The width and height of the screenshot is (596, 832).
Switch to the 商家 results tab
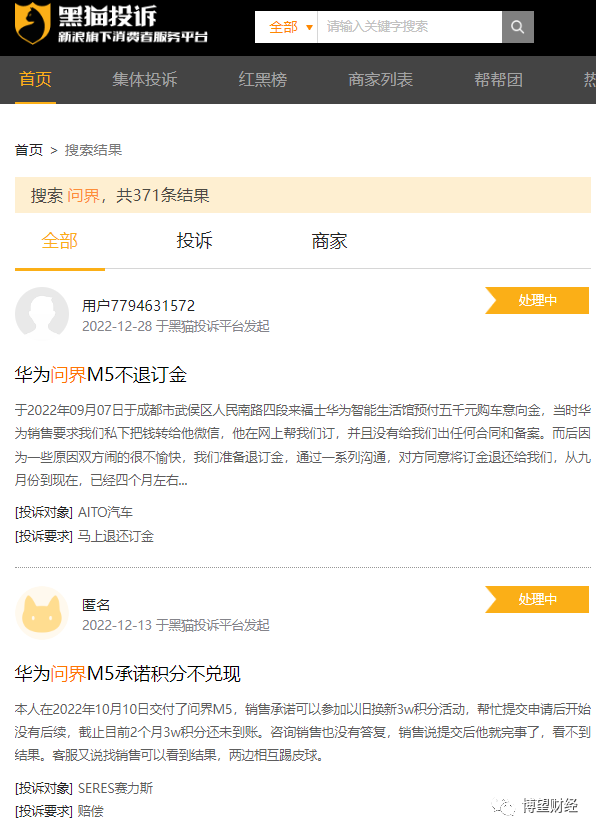tap(329, 241)
